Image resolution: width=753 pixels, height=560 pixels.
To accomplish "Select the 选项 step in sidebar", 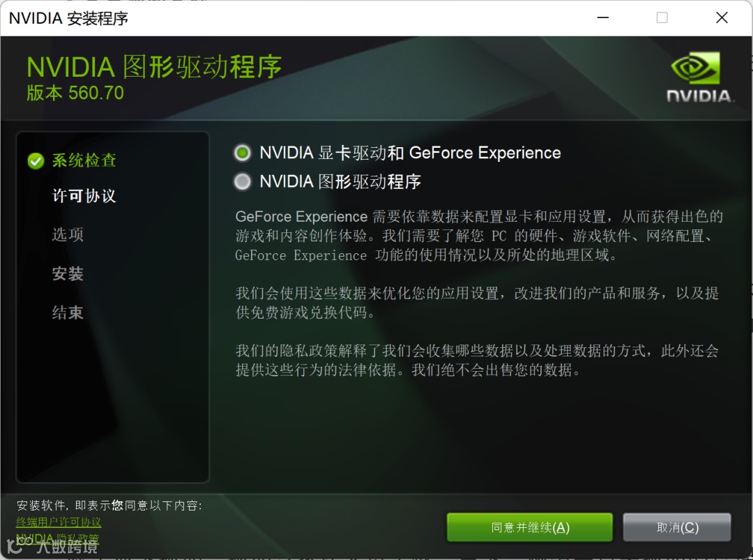I will [68, 234].
